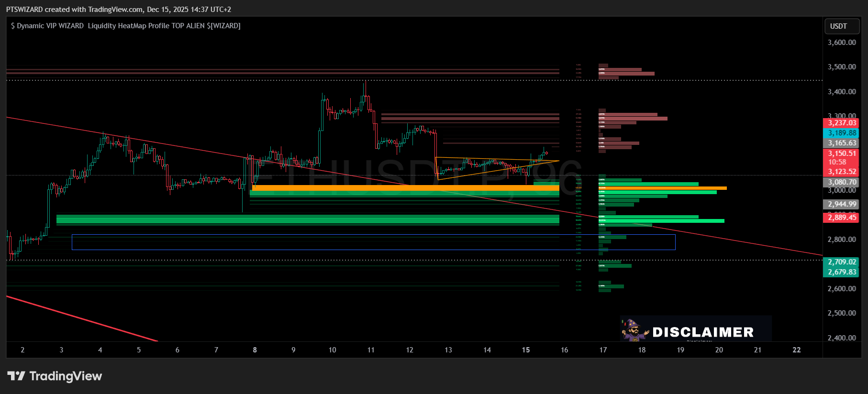Select the bold date label 15 on the time axis
Viewport: 868px width, 394px height.
(525, 350)
